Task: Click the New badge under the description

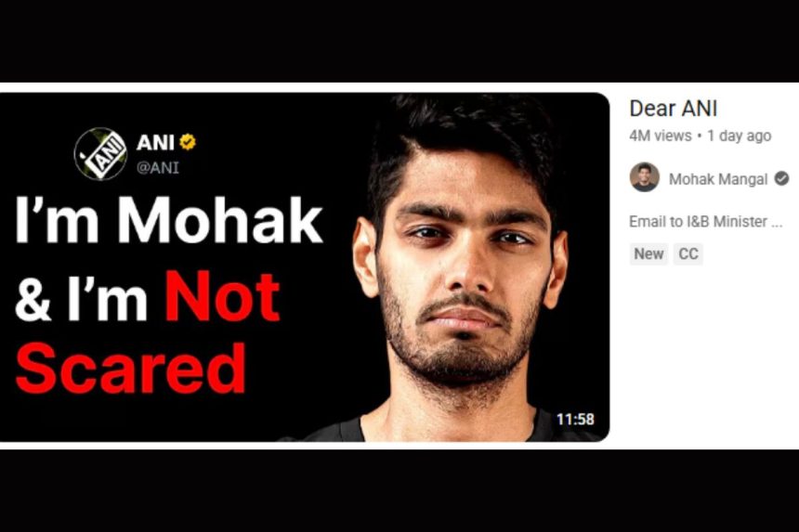Action: [x=648, y=253]
